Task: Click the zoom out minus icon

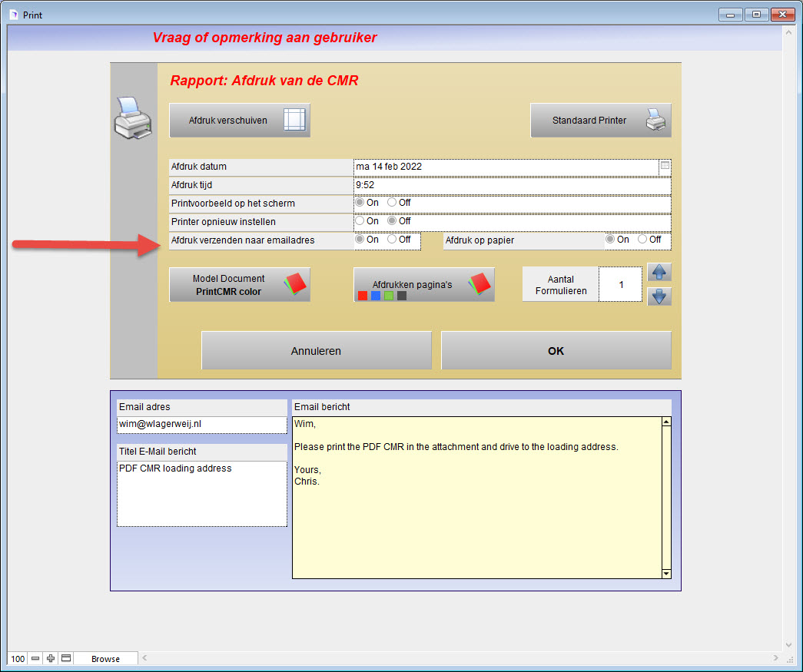Action: click(35, 658)
